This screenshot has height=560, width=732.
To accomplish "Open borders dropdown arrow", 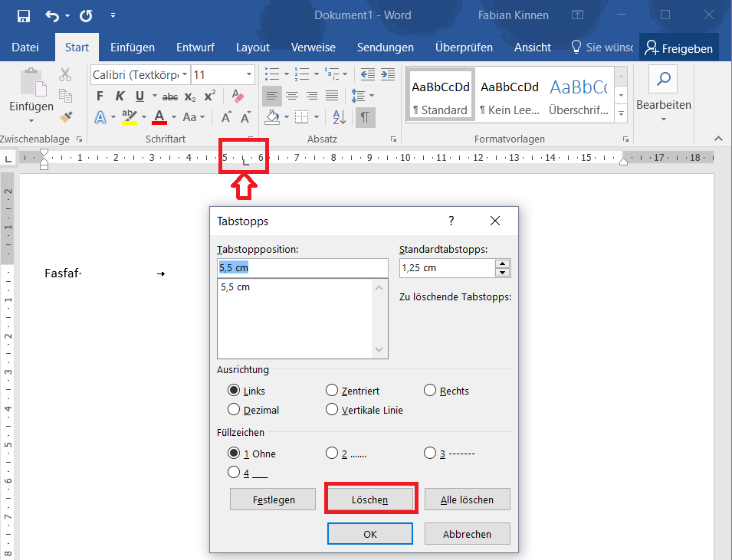I will point(316,116).
